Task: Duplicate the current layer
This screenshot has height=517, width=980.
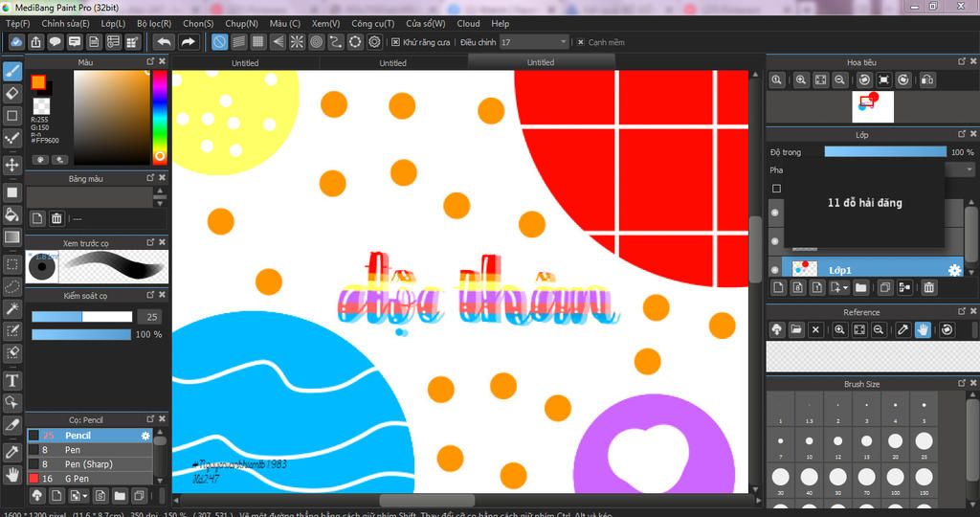Action: click(x=885, y=287)
